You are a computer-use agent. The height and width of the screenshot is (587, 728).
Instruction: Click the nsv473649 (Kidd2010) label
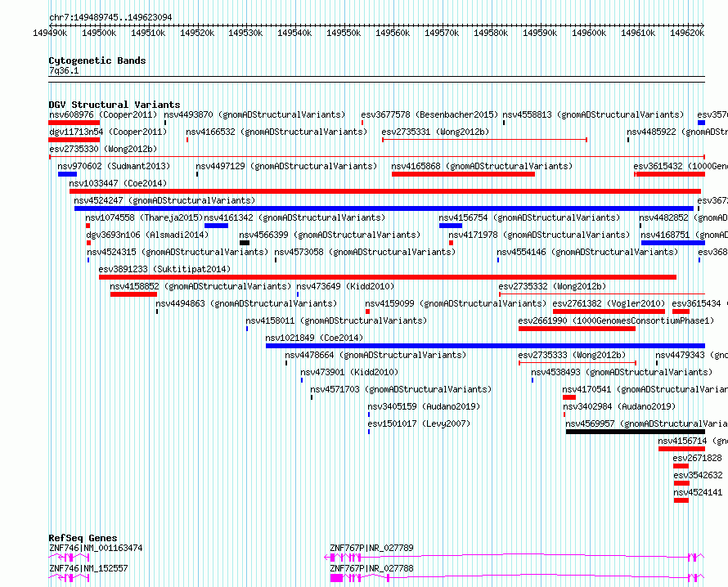[x=345, y=286]
